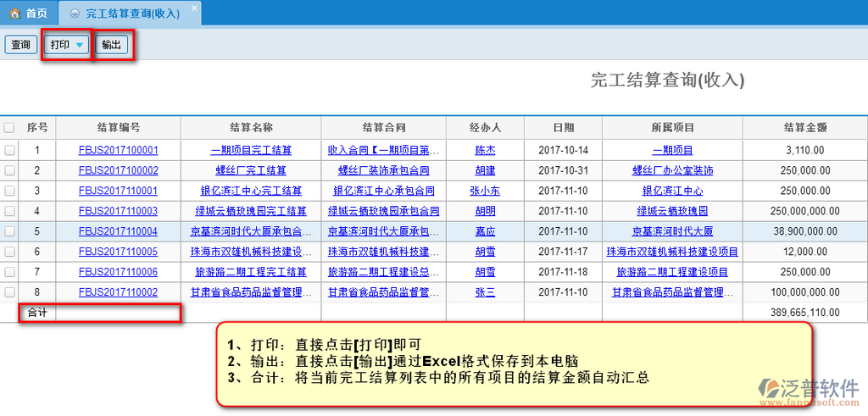The width and height of the screenshot is (868, 416).
Task: Click the 日期 column header
Action: (x=563, y=128)
